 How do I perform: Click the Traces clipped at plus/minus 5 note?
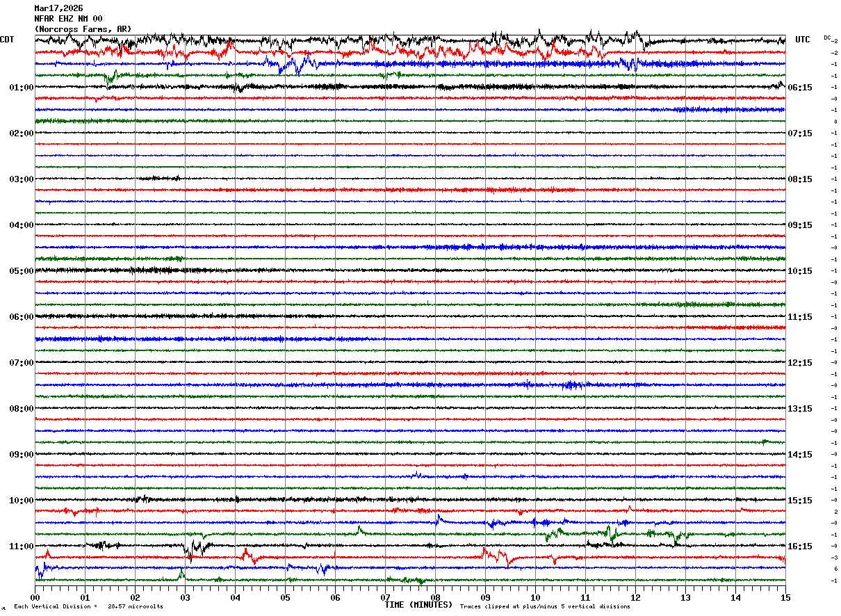click(545, 607)
